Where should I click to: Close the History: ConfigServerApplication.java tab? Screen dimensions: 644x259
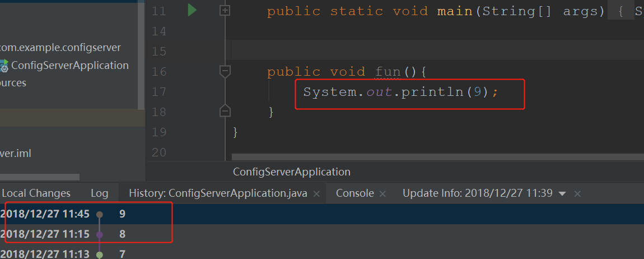point(316,193)
